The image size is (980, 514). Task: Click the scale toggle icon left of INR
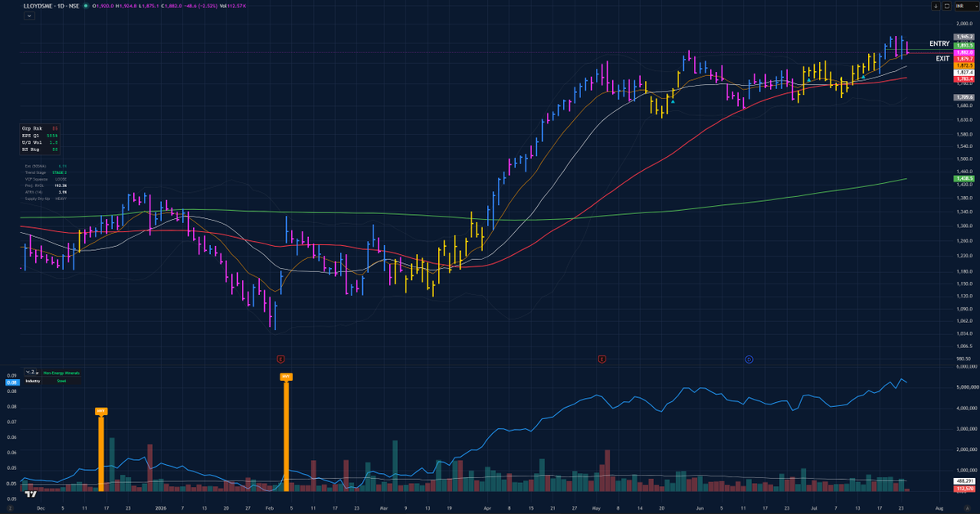(x=946, y=7)
